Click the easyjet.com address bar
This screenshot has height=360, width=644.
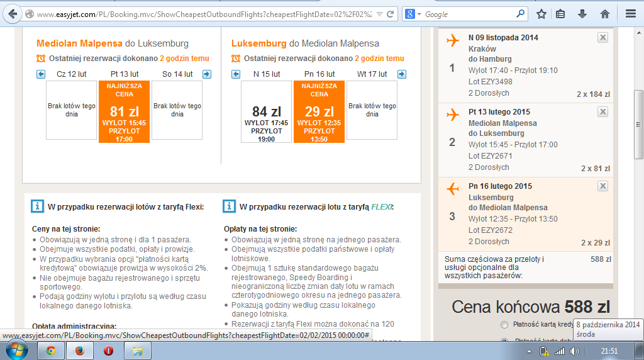pyautogui.click(x=204, y=14)
